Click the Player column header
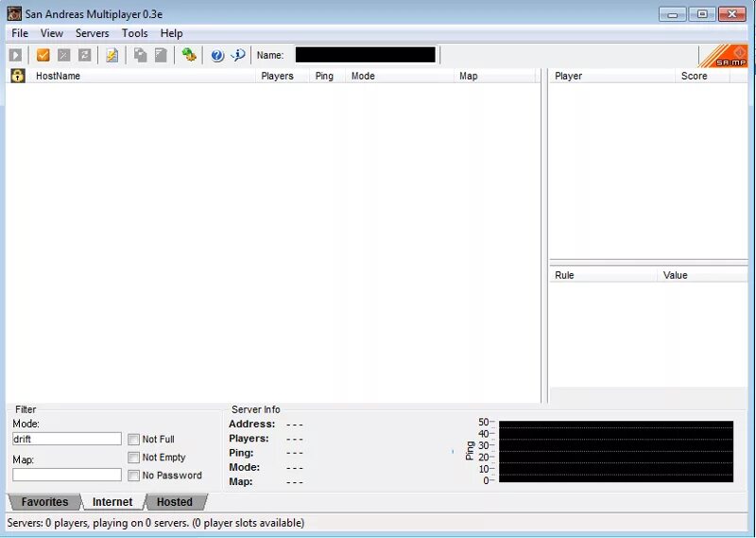The image size is (756, 538). tap(612, 76)
